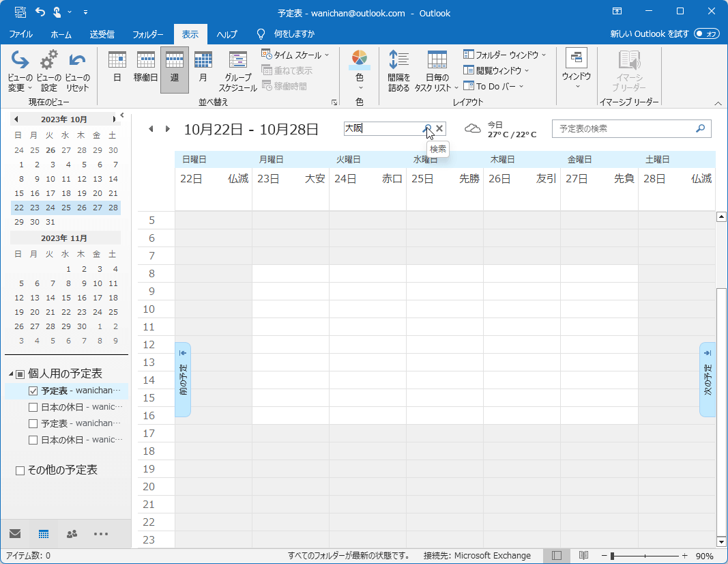Expand 並べ替え dialog launcher
The width and height of the screenshot is (728, 564).
pyautogui.click(x=334, y=102)
